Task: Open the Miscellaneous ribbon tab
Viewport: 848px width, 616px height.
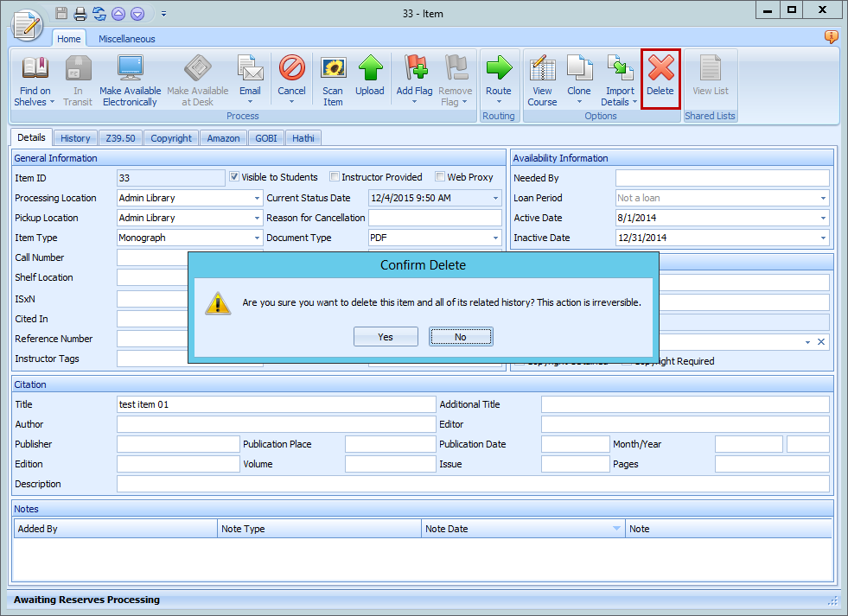Action: click(126, 38)
